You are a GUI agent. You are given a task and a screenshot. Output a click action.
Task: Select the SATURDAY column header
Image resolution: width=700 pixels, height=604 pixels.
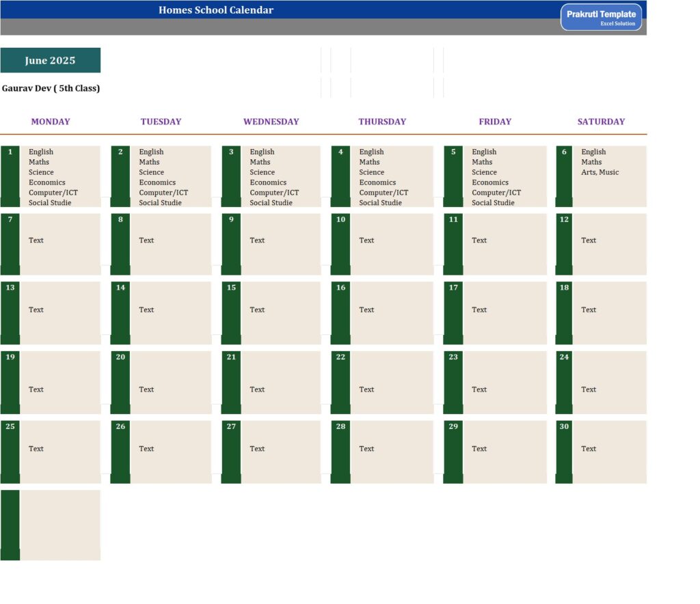coord(601,122)
